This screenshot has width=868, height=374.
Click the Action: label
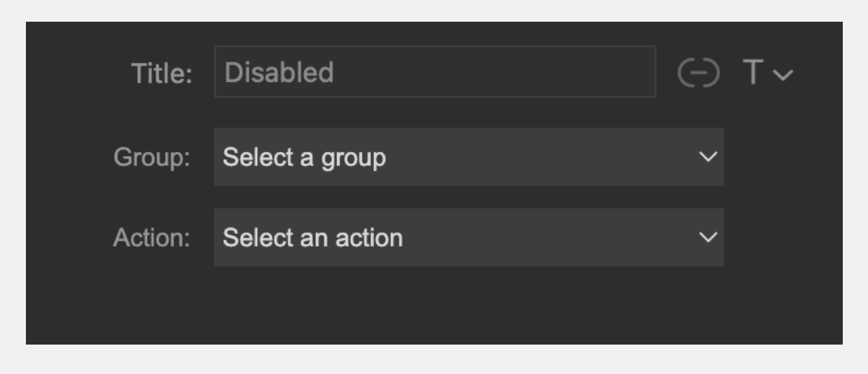(152, 238)
